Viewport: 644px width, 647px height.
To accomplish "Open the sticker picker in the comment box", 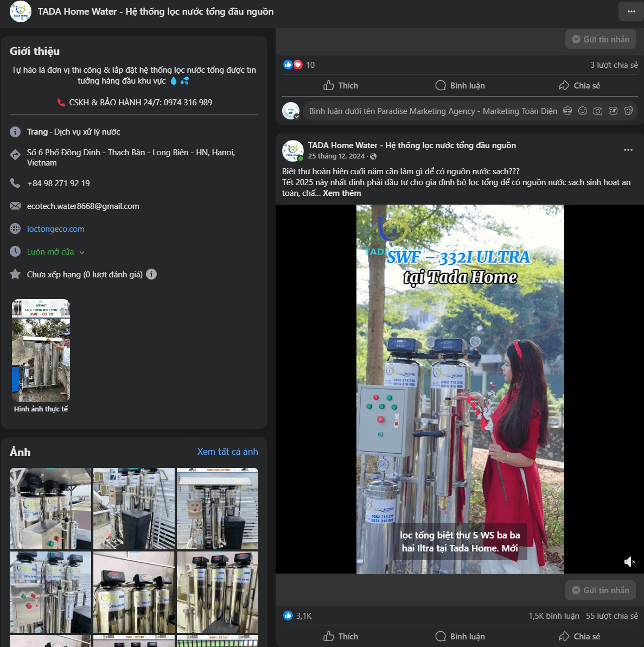I will point(628,111).
